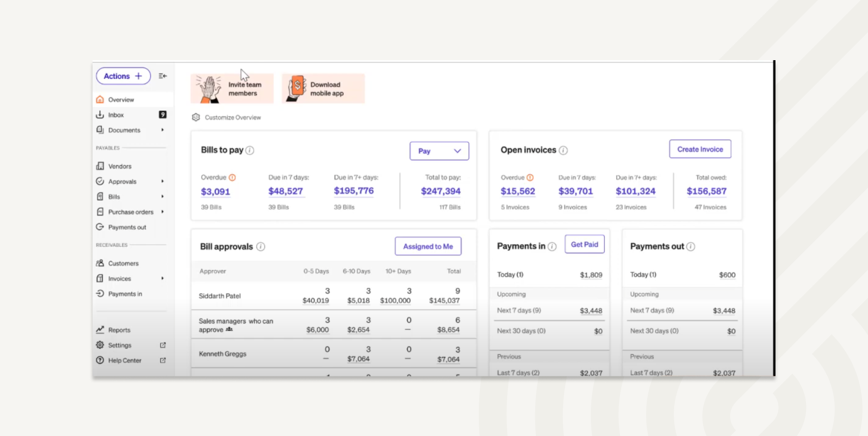The height and width of the screenshot is (436, 868).
Task: Click the Assigned to Me button
Action: 428,246
